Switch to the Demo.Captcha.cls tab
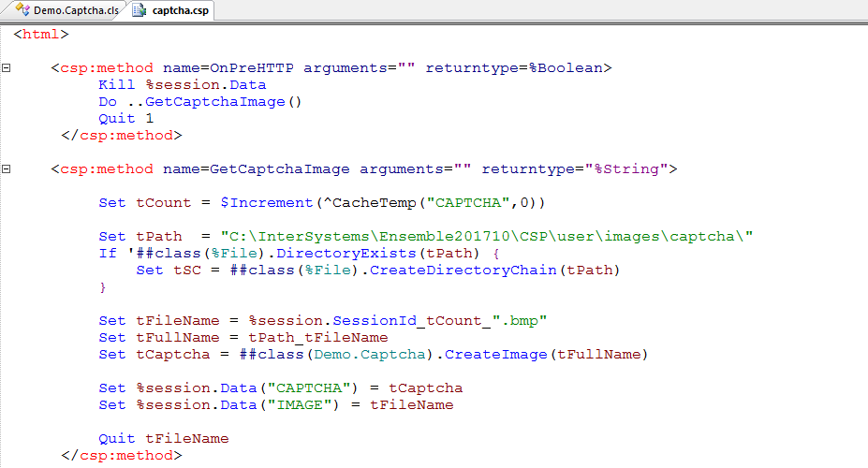The width and height of the screenshot is (868, 468). tap(76, 11)
